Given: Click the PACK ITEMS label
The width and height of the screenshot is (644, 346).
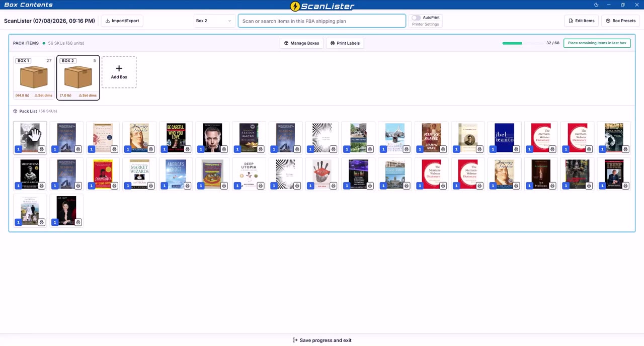Looking at the screenshot, I should point(26,43).
